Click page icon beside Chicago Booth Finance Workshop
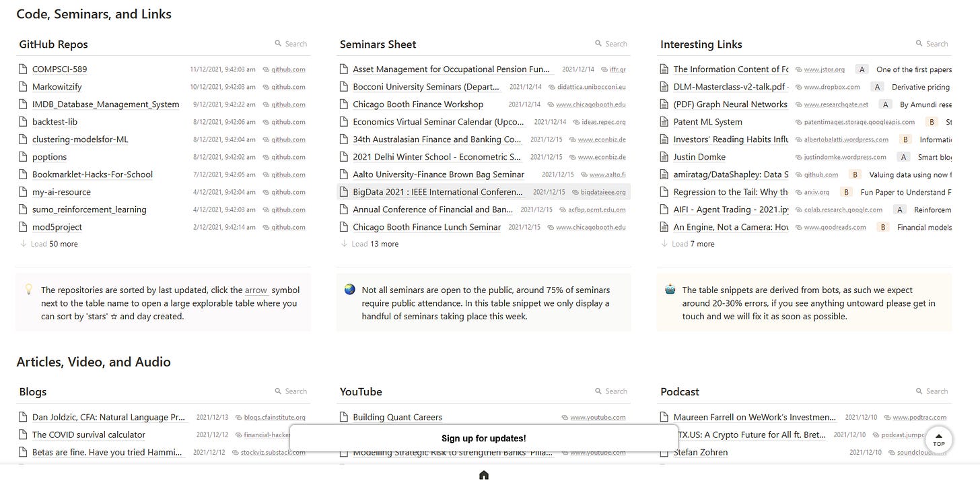This screenshot has height=483, width=980. [x=344, y=104]
